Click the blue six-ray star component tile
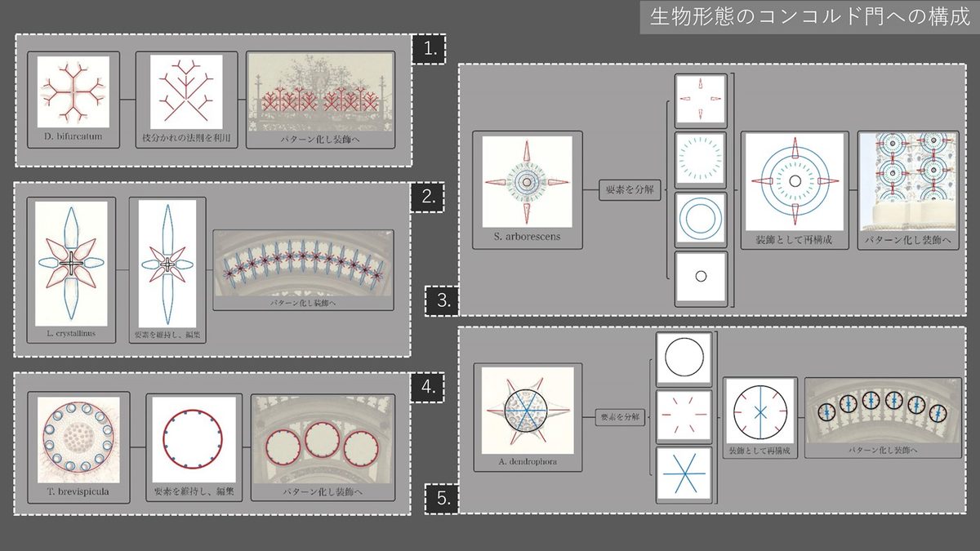The height and width of the screenshot is (551, 980). (684, 474)
